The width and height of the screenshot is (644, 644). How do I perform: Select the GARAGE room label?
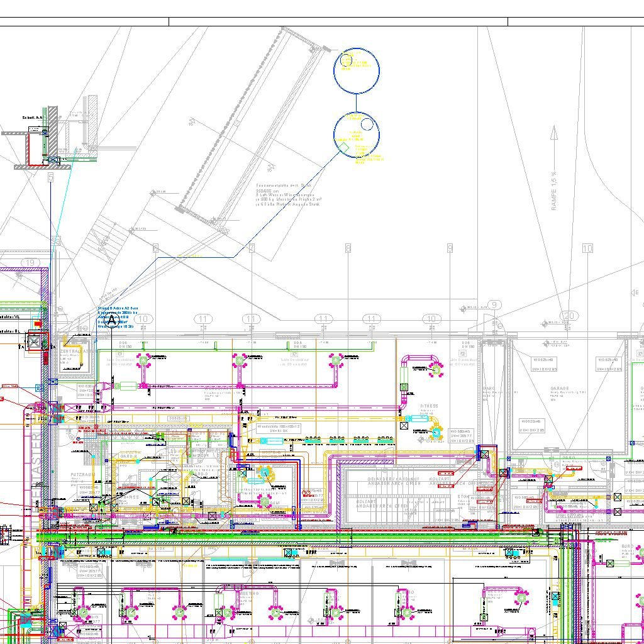560,389
